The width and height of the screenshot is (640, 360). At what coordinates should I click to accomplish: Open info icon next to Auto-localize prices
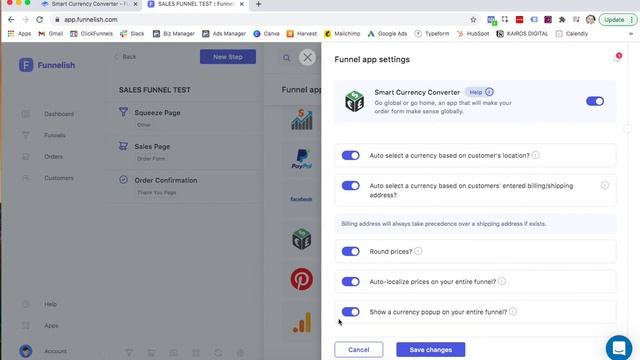click(502, 281)
